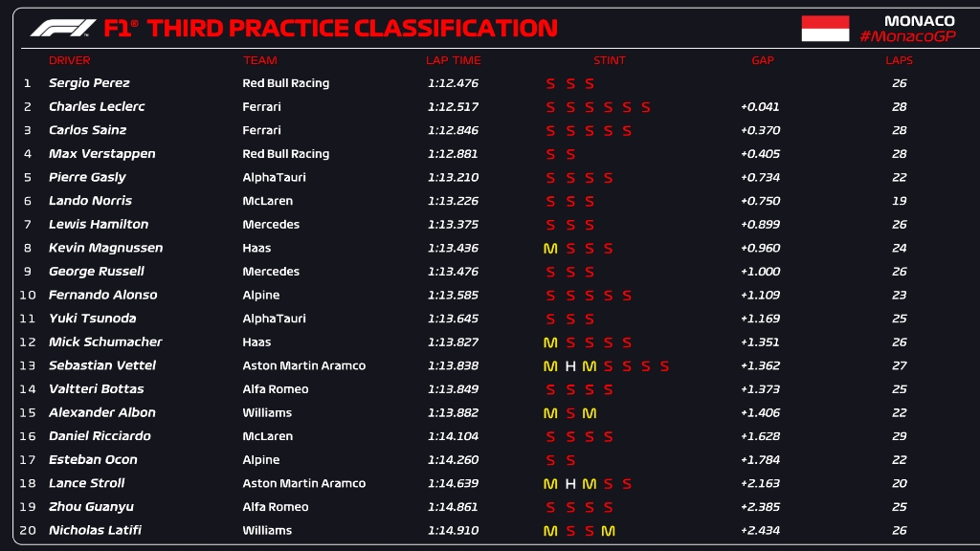
Task: Click the DRIVER column header
Action: (70, 60)
